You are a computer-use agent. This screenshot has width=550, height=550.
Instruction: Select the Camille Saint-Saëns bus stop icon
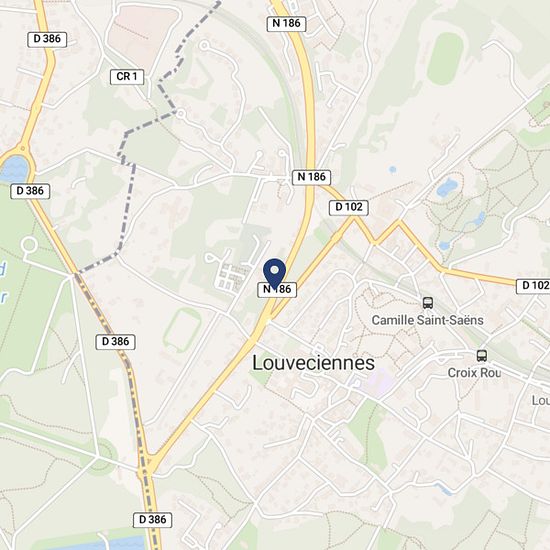click(428, 303)
